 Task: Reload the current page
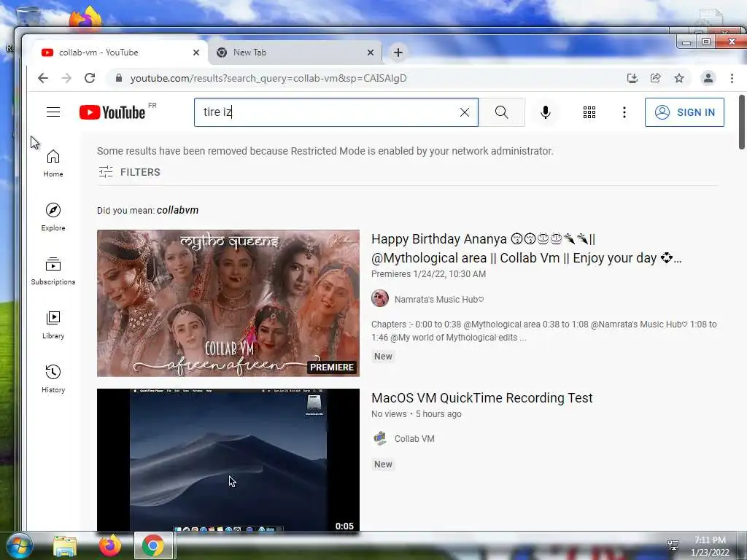[x=90, y=78]
